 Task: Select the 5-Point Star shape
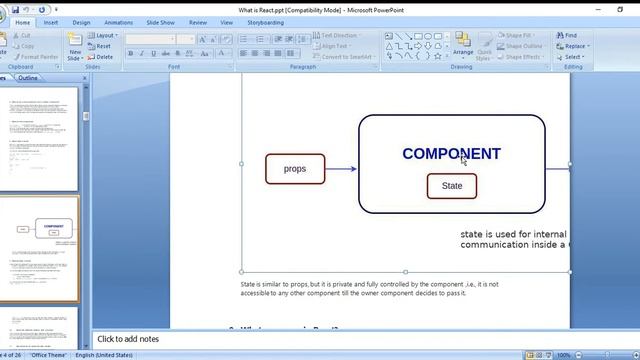[438, 56]
